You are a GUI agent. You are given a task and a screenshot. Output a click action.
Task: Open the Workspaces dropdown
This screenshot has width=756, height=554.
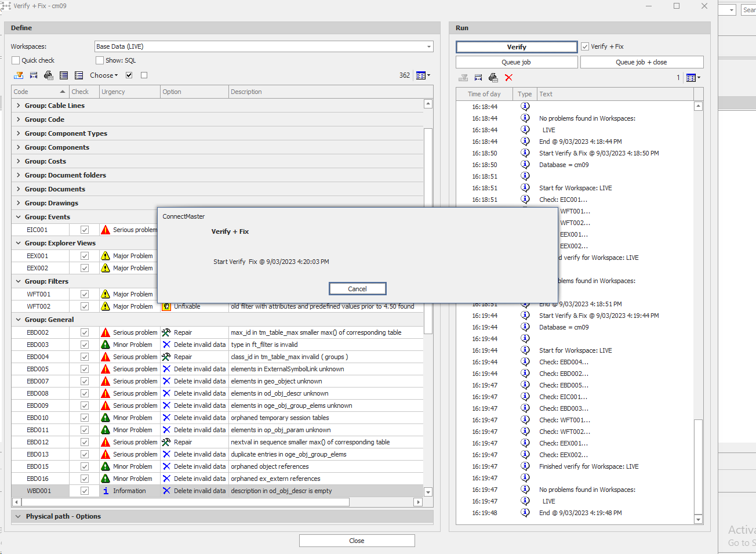[429, 46]
